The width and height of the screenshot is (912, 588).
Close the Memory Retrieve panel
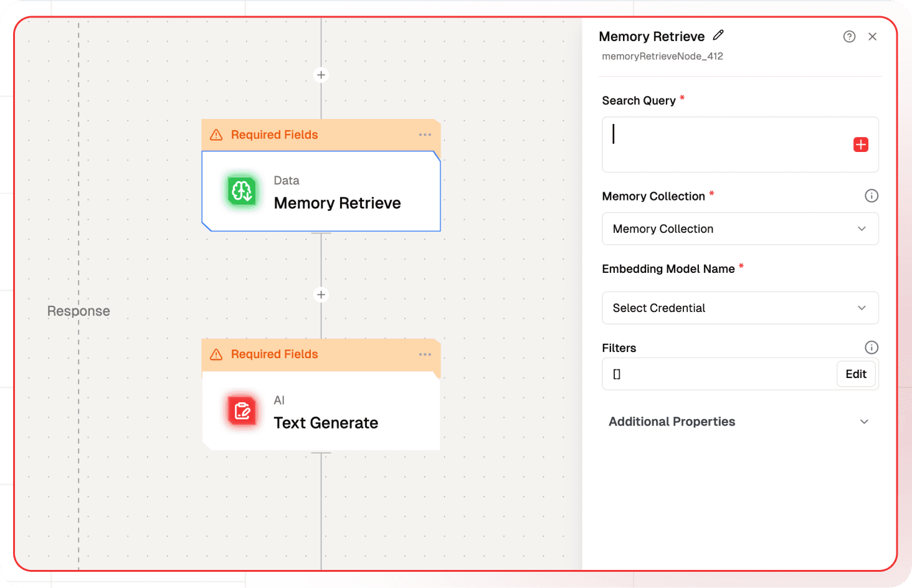coord(872,37)
